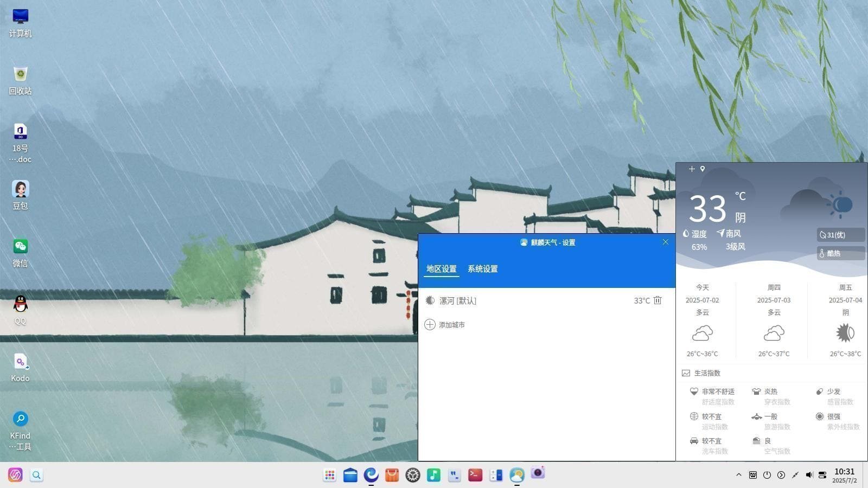Switch to the 系统设置 tab

point(483,269)
